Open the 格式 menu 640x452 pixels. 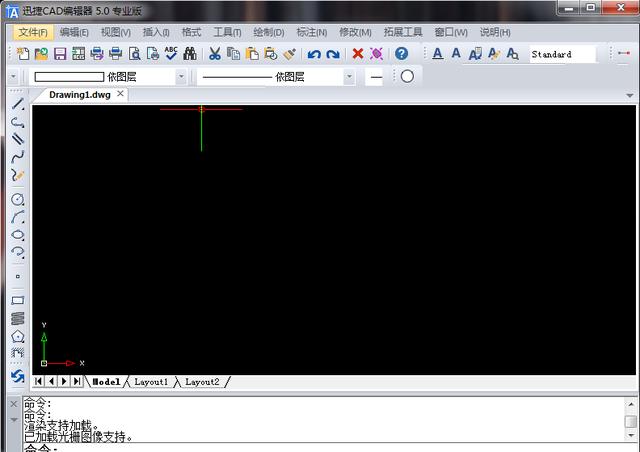(191, 32)
